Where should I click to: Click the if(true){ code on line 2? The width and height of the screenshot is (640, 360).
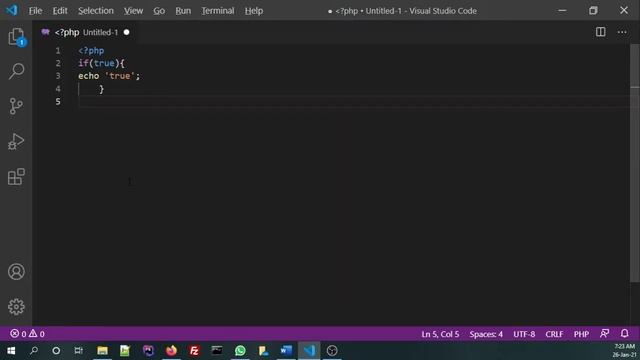point(101,63)
